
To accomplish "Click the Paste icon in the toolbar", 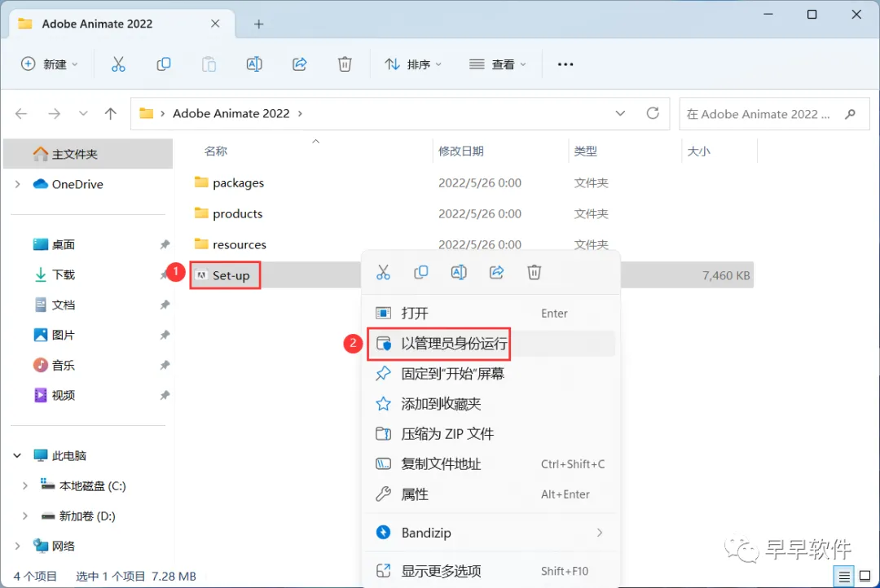I will [x=209, y=64].
